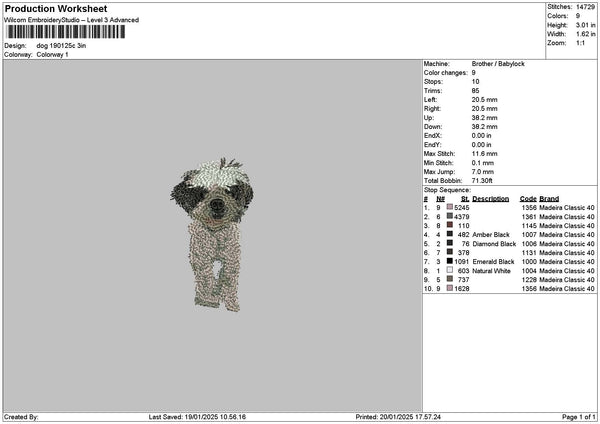Select the Stitches count 14729
Viewport: 600px width, 424px height.
(x=585, y=7)
